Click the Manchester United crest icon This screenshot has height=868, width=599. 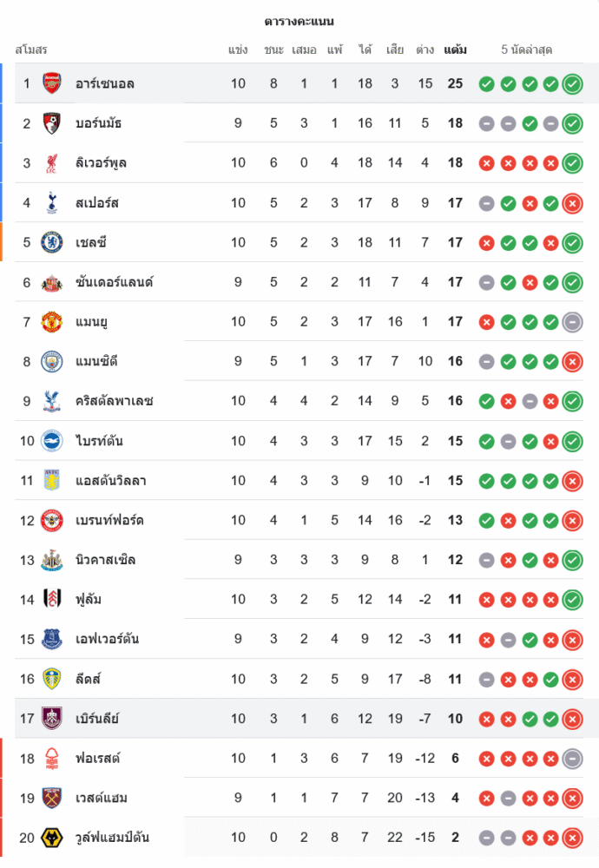click(x=52, y=322)
